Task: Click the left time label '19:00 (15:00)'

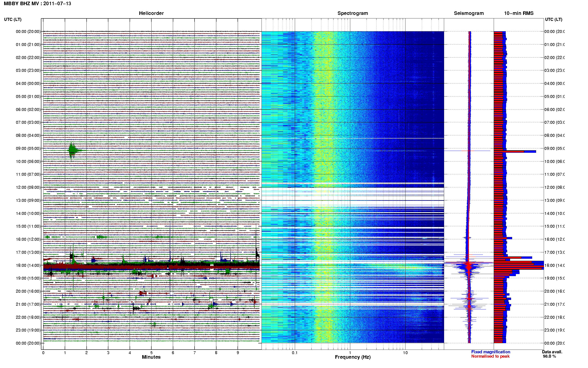Action: coord(28,278)
